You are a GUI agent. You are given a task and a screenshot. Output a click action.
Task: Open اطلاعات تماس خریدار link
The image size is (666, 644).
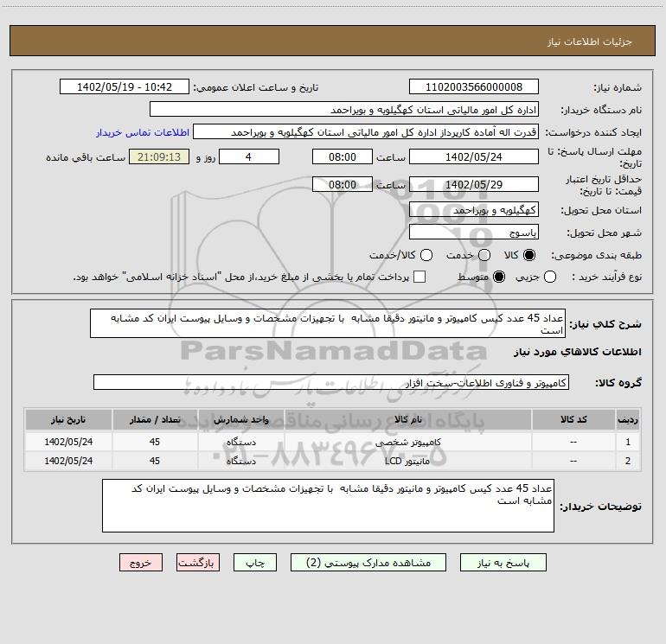[143, 132]
